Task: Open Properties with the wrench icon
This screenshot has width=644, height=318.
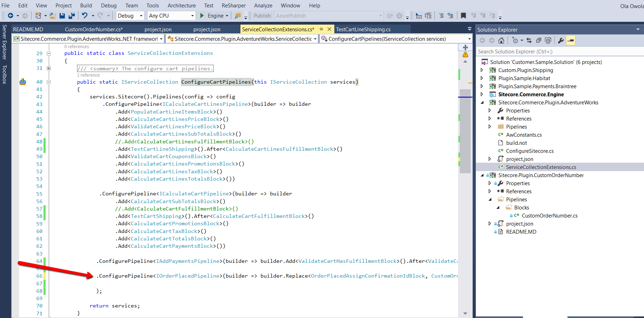Action: 561,40
